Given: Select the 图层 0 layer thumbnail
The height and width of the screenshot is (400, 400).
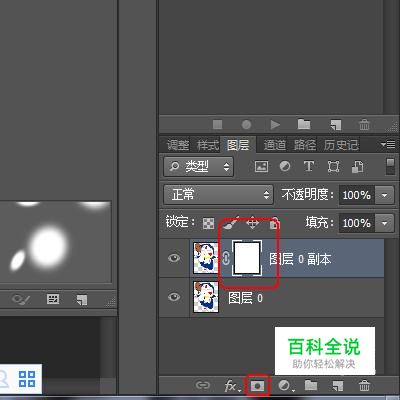Looking at the screenshot, I should [206, 297].
